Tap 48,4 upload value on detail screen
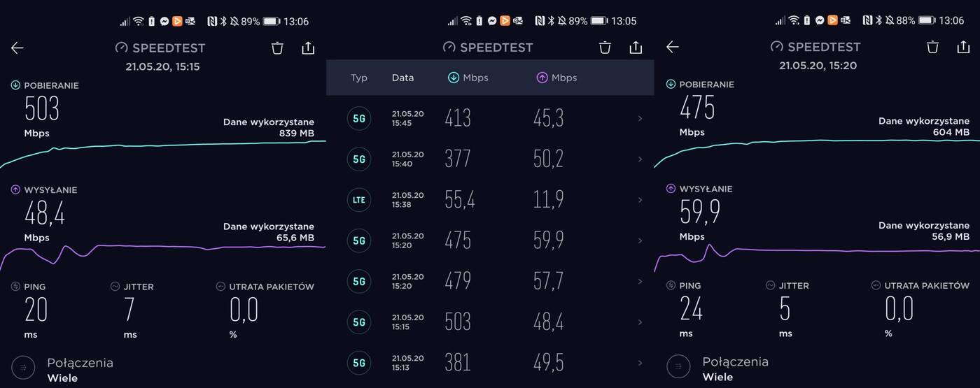The width and height of the screenshot is (980, 388). [x=45, y=213]
